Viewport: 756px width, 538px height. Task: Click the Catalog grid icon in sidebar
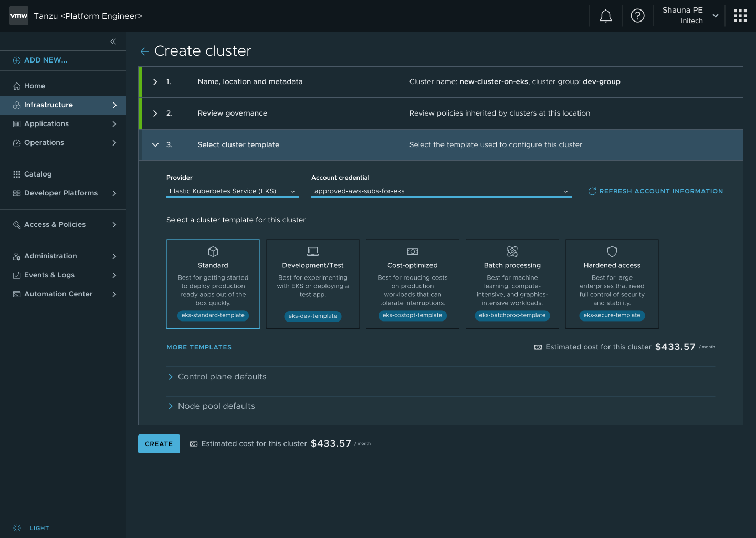[x=17, y=174]
